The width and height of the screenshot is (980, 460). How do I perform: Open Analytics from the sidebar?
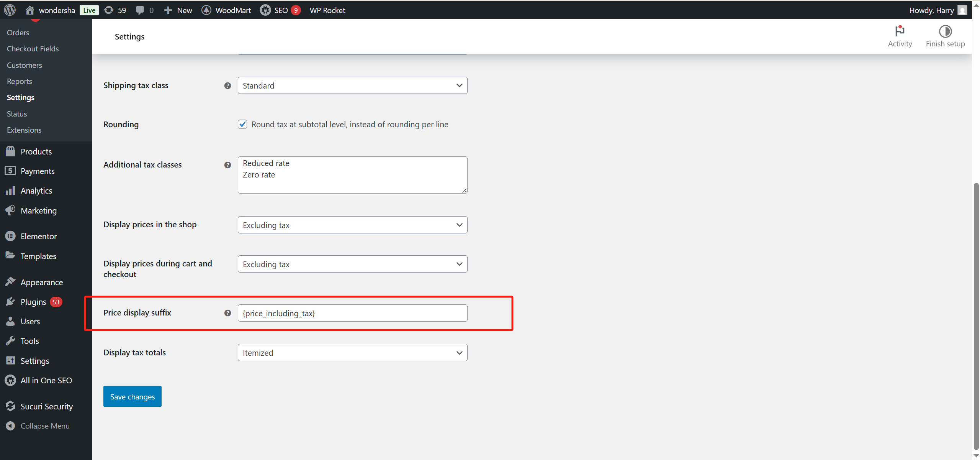tap(36, 191)
